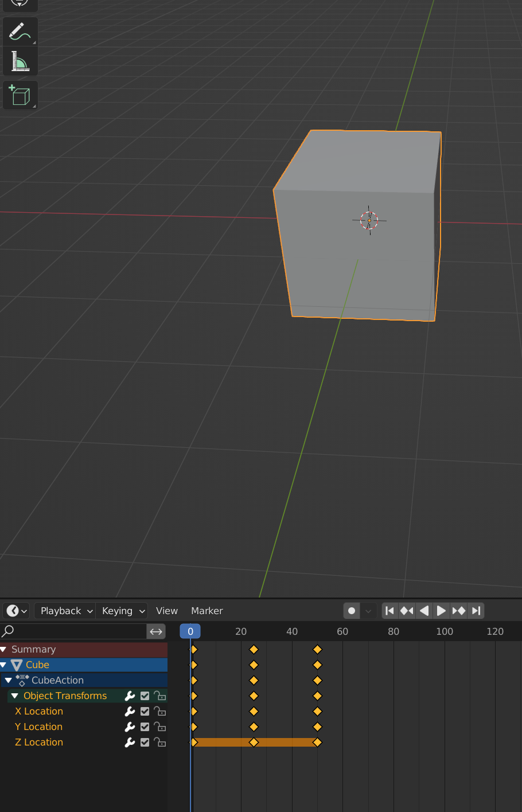Select Z Location keyframe at frame 50
This screenshot has width=522, height=812.
tap(317, 742)
